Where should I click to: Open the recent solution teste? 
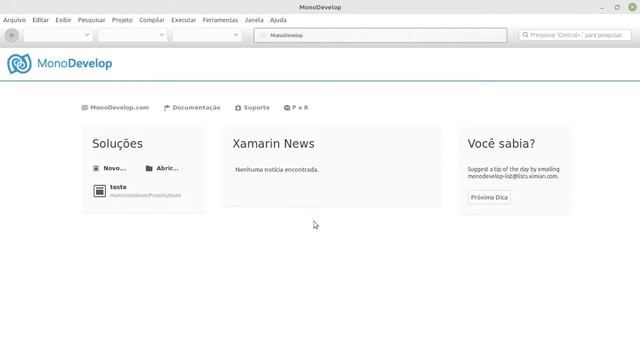tap(118, 187)
